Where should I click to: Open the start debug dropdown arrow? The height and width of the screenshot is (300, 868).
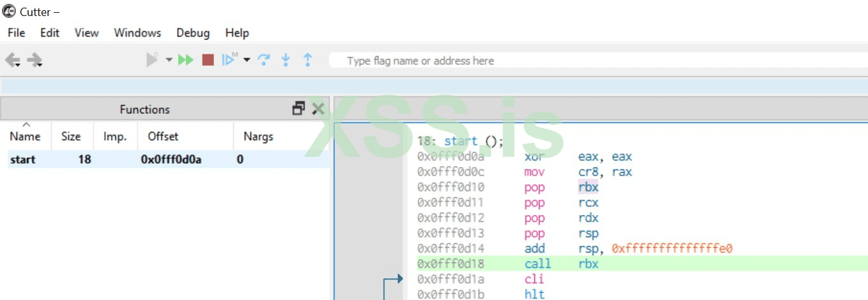pos(169,59)
